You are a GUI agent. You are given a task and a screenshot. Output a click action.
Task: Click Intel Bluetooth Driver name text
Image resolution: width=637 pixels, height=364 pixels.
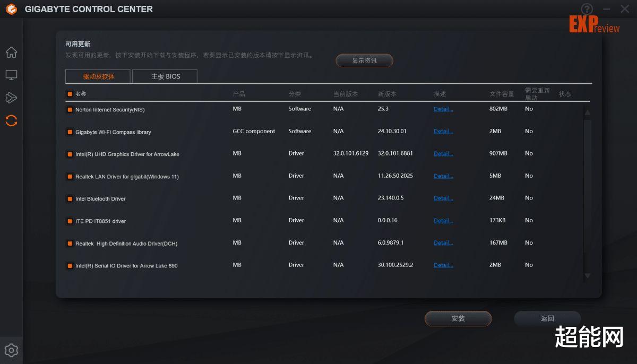click(100, 199)
